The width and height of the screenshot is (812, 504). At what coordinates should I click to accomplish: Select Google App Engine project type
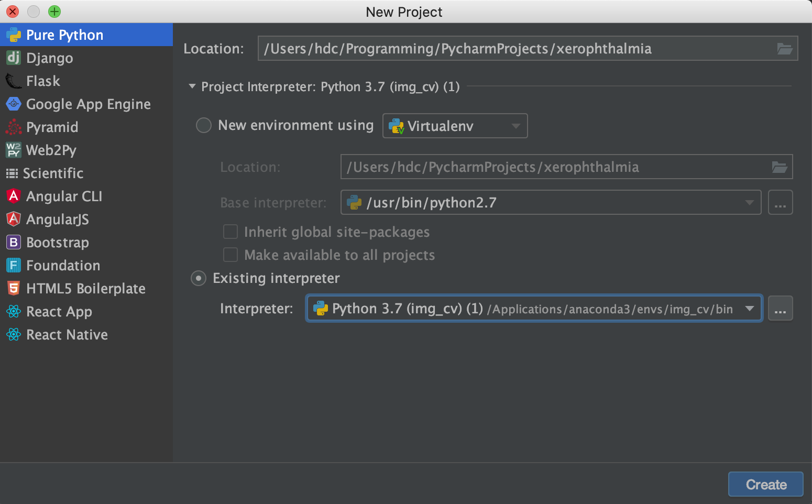(86, 104)
